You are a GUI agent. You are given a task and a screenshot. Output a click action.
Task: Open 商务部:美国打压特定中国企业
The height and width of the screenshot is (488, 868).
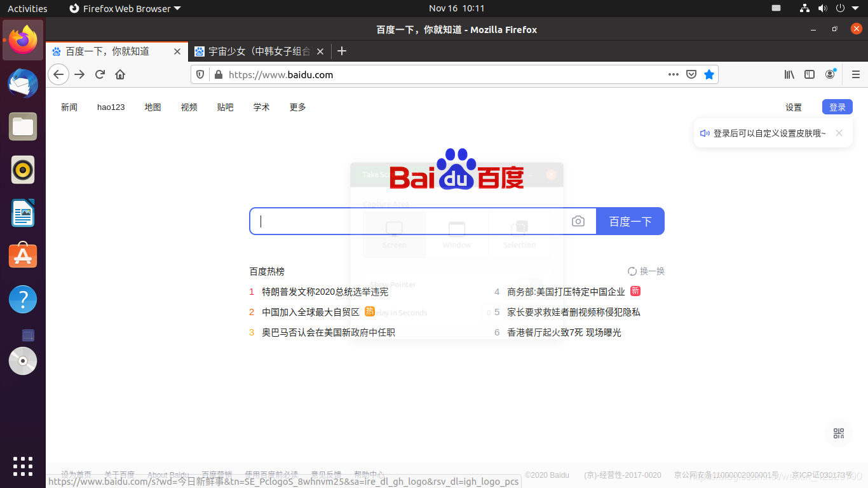click(566, 292)
